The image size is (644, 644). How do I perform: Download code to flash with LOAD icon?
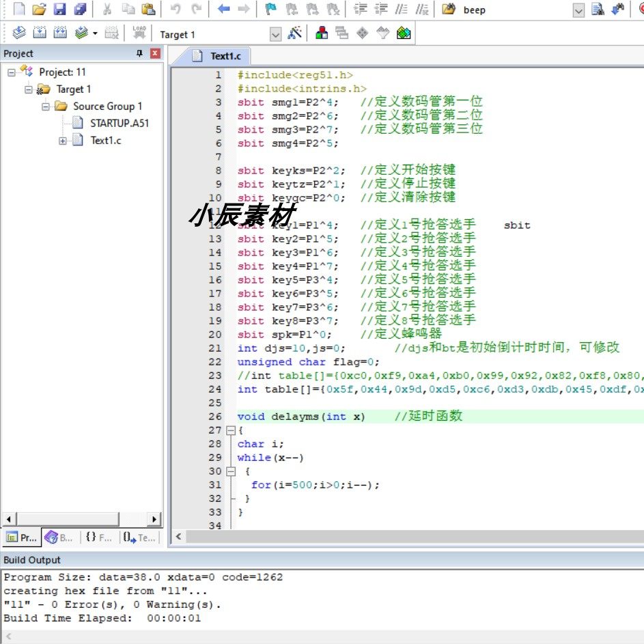[x=139, y=33]
